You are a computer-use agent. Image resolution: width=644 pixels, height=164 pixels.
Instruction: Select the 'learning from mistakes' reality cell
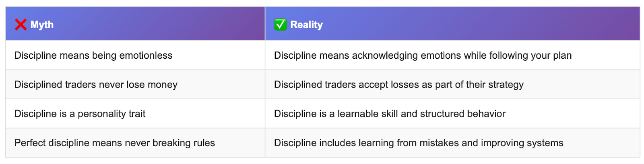pos(452,143)
